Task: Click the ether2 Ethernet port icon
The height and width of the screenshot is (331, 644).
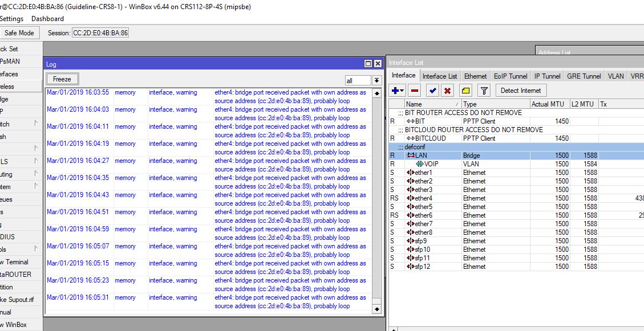Action: pyautogui.click(x=411, y=181)
